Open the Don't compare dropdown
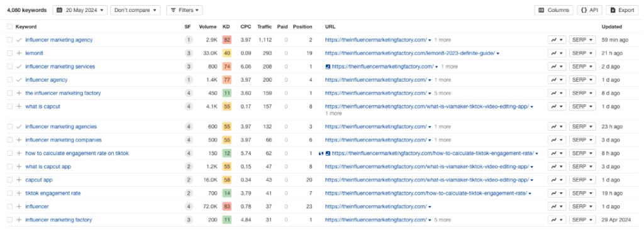Screen dimensions: 644x230 pos(135,10)
